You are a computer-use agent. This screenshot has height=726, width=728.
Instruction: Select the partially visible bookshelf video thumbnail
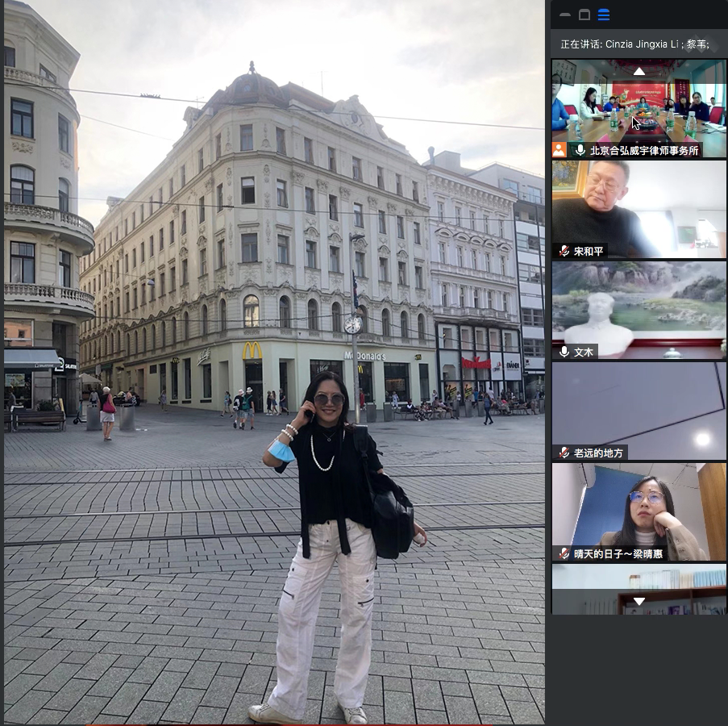coord(639,589)
